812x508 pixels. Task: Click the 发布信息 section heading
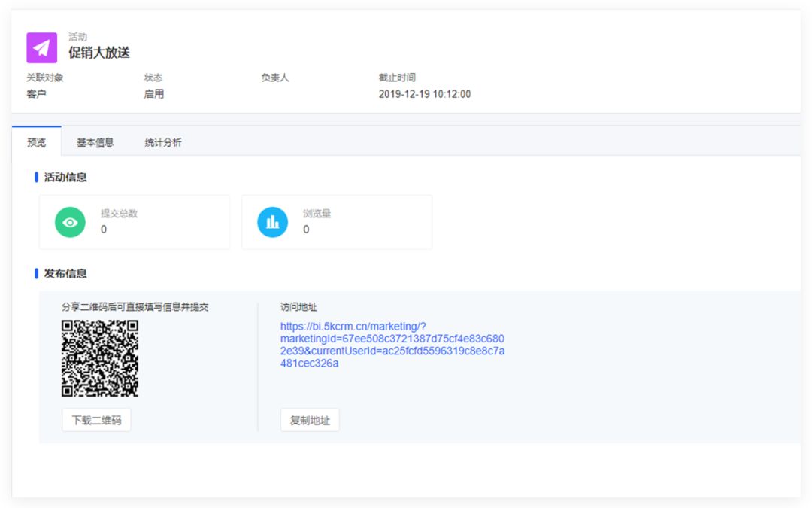point(65,274)
